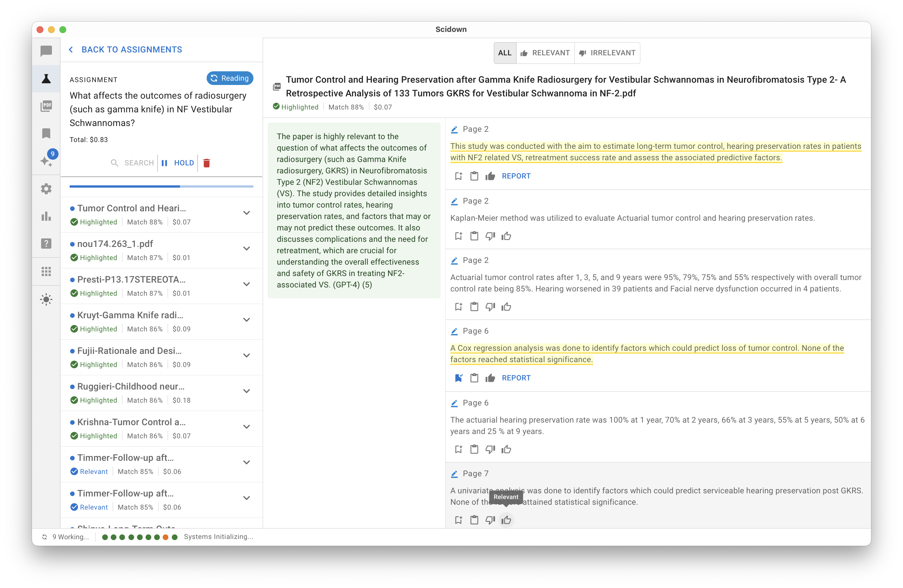Click the pencil icon on Page 7 excerpt

454,474
